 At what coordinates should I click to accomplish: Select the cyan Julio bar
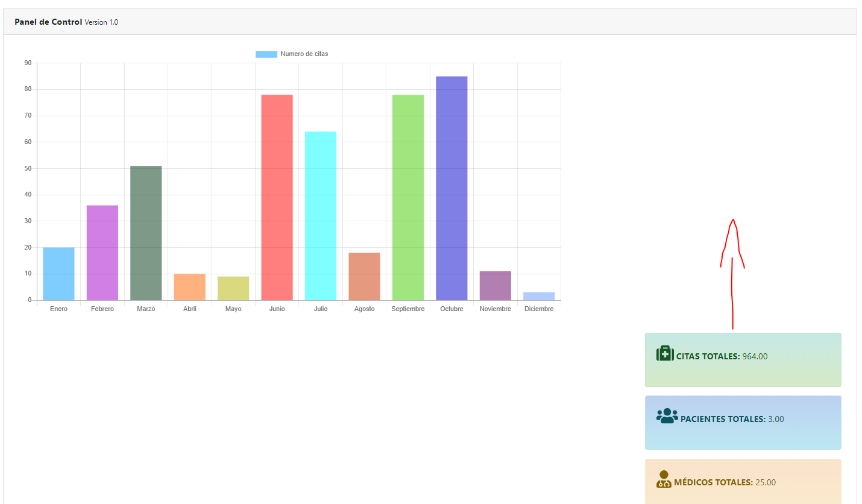[x=321, y=216]
